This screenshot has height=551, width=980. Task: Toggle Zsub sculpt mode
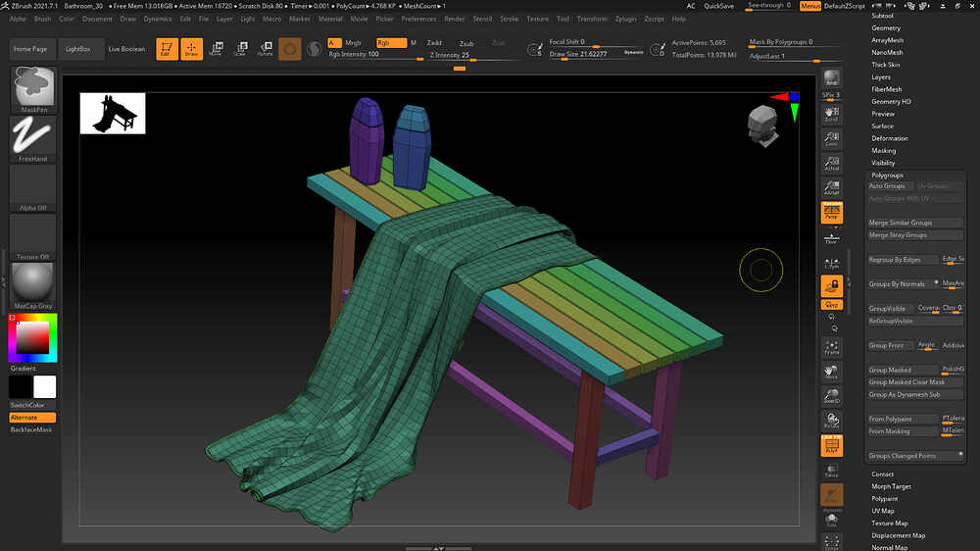point(466,44)
